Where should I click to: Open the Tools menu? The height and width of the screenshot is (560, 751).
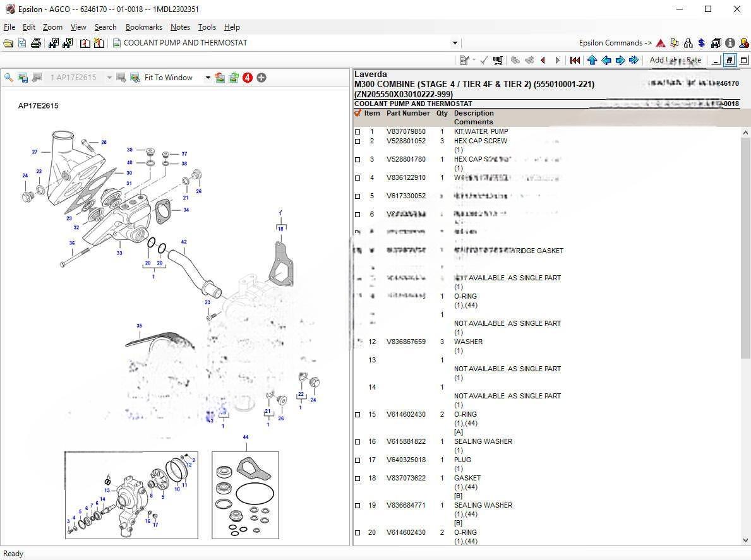point(207,27)
